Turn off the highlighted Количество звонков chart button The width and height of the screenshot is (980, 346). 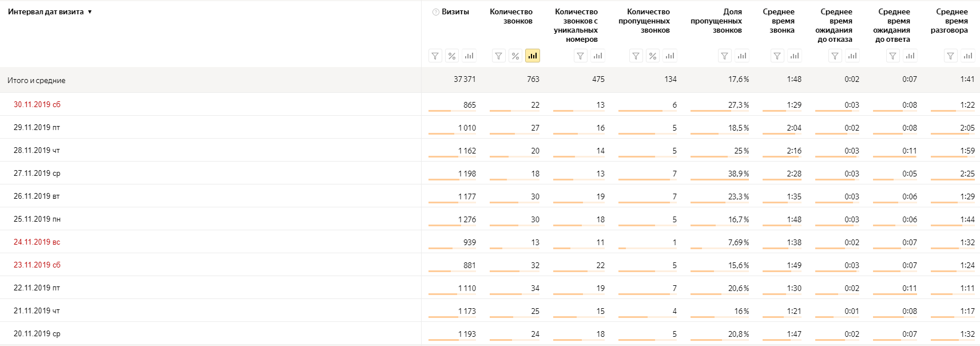pyautogui.click(x=533, y=56)
